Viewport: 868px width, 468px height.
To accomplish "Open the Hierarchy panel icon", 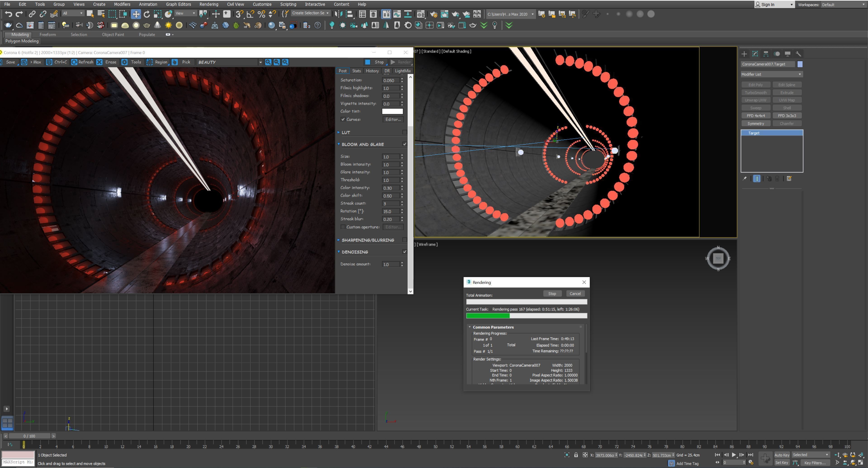I will tap(766, 54).
